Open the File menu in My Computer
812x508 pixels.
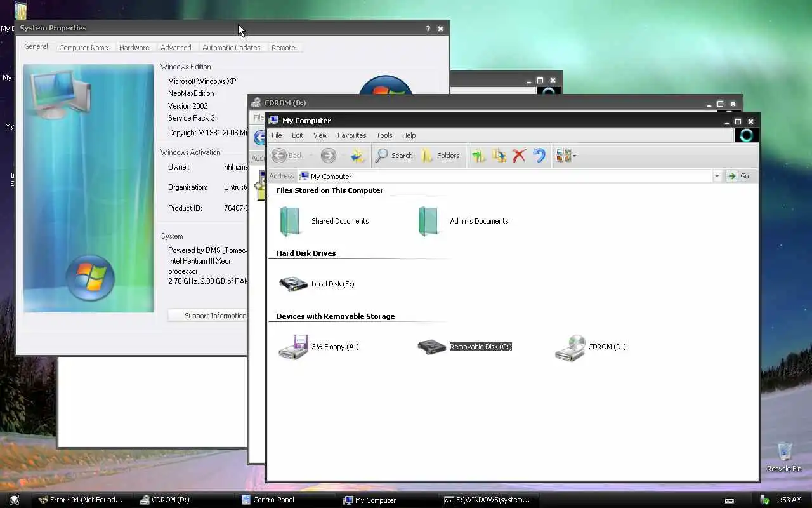point(277,135)
